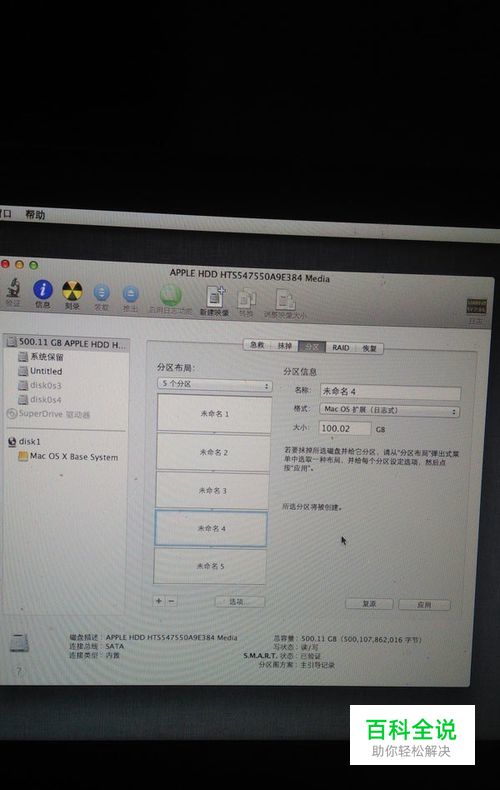Select Mac OS X Base System volume
500x790 pixels.
tap(69, 456)
